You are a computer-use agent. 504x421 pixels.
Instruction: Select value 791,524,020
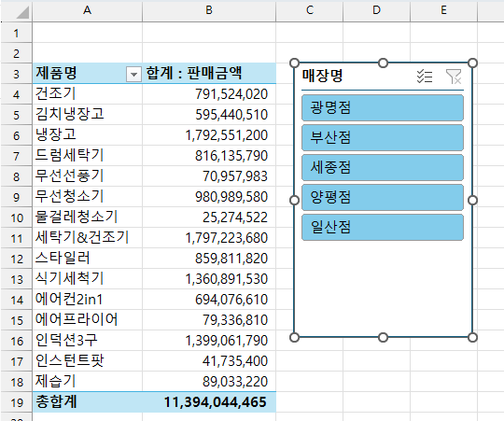click(x=209, y=94)
